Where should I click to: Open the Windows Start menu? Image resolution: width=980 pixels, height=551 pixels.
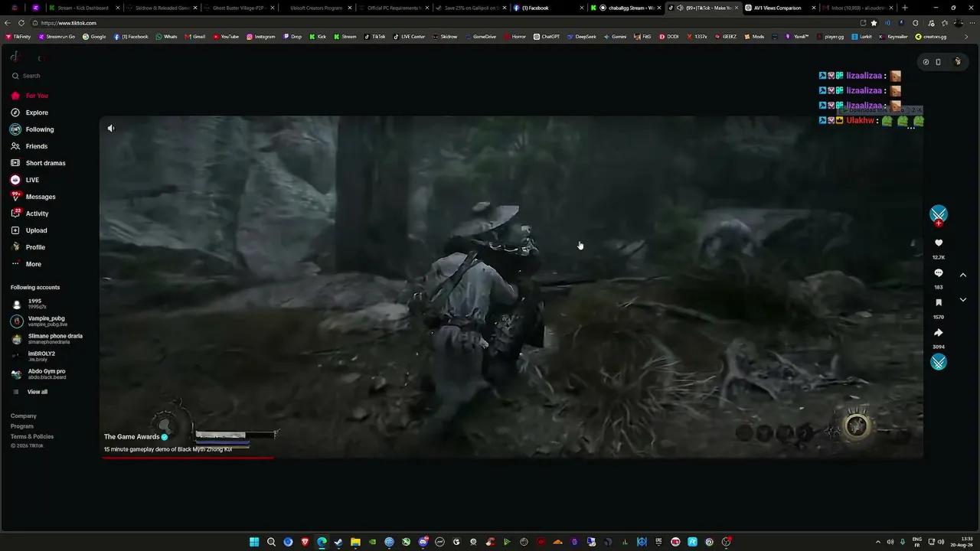[x=254, y=543]
